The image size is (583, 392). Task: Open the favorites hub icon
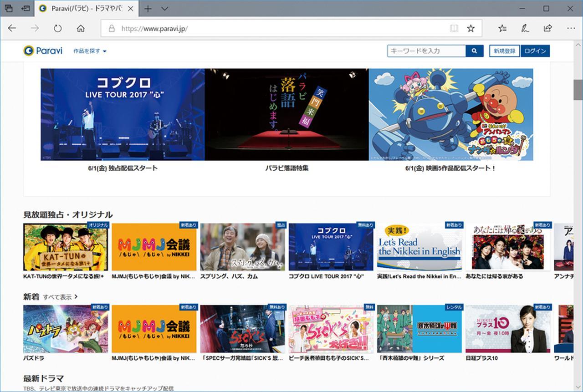pyautogui.click(x=502, y=28)
